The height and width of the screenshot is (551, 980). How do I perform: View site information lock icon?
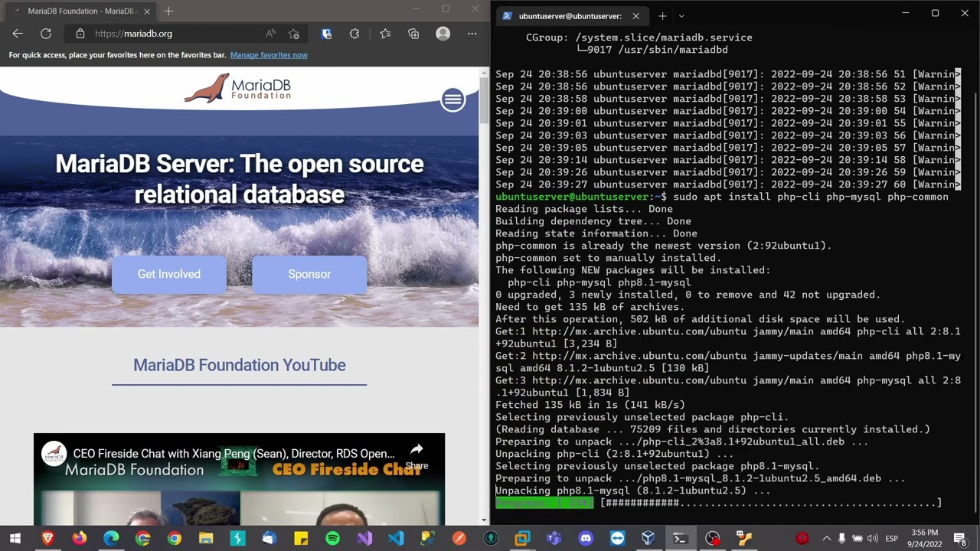(x=80, y=34)
